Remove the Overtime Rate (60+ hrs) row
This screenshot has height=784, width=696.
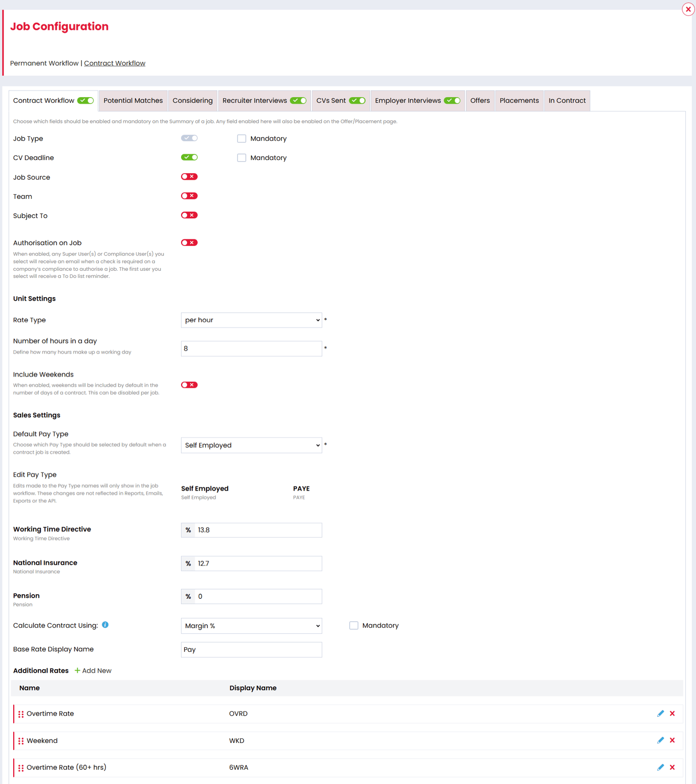673,767
